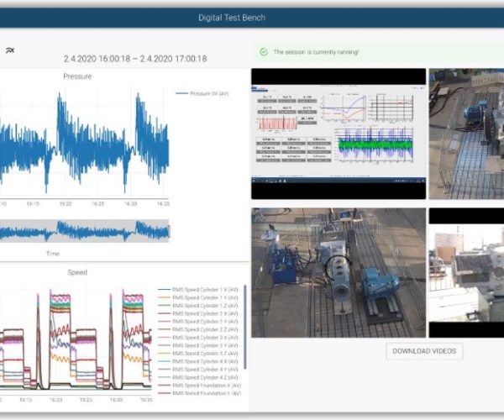Click the Pressure chart title
Viewport: 504px width, 420px height.
click(77, 76)
